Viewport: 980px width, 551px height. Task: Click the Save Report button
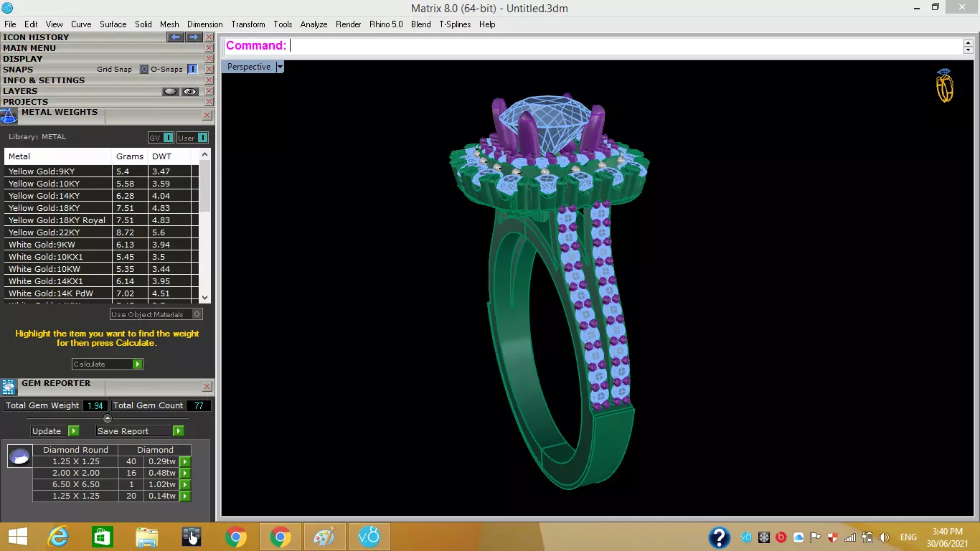coord(141,431)
